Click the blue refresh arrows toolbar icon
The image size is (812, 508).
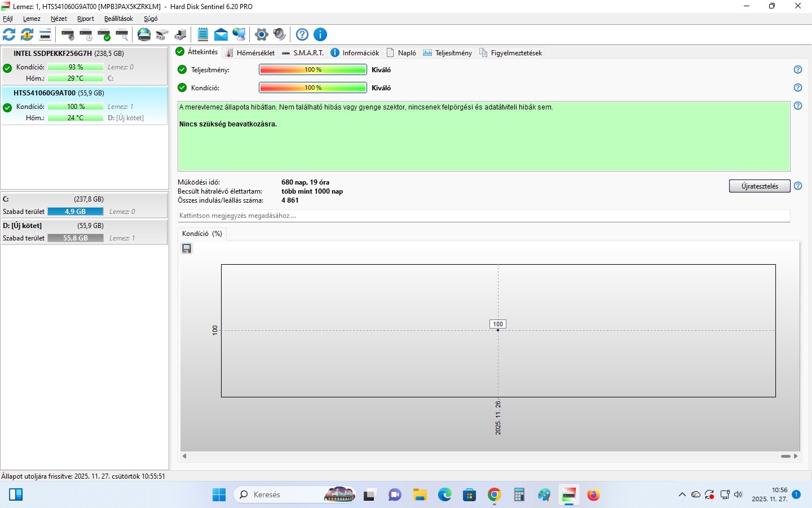pos(9,34)
